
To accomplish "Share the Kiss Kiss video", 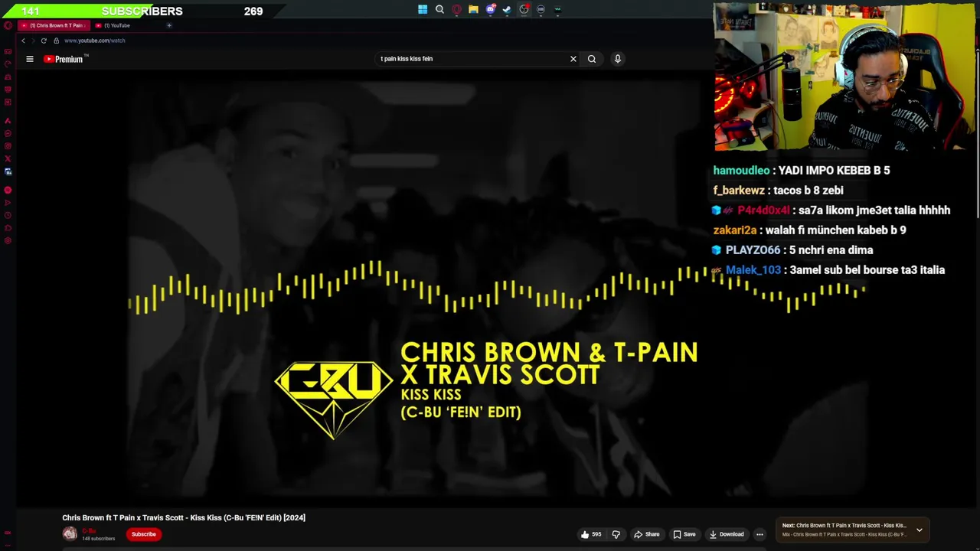I will (x=646, y=534).
